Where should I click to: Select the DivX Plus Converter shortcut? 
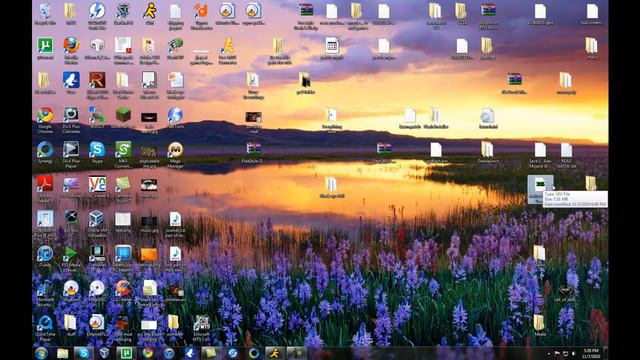click(x=71, y=120)
